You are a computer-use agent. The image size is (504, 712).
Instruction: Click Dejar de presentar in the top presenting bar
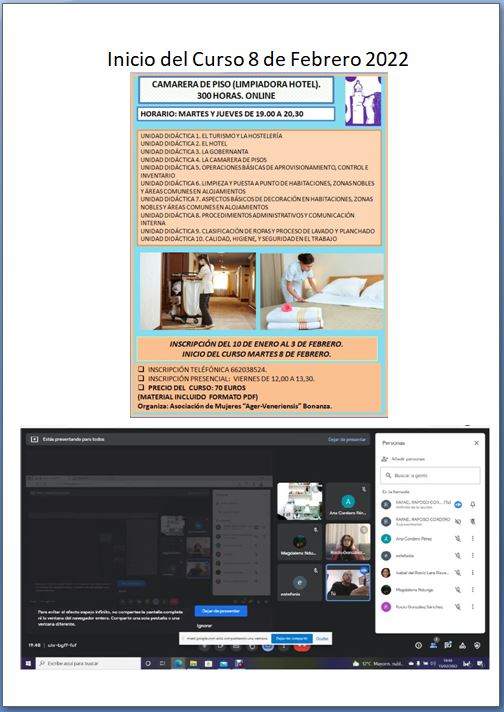pyautogui.click(x=347, y=440)
